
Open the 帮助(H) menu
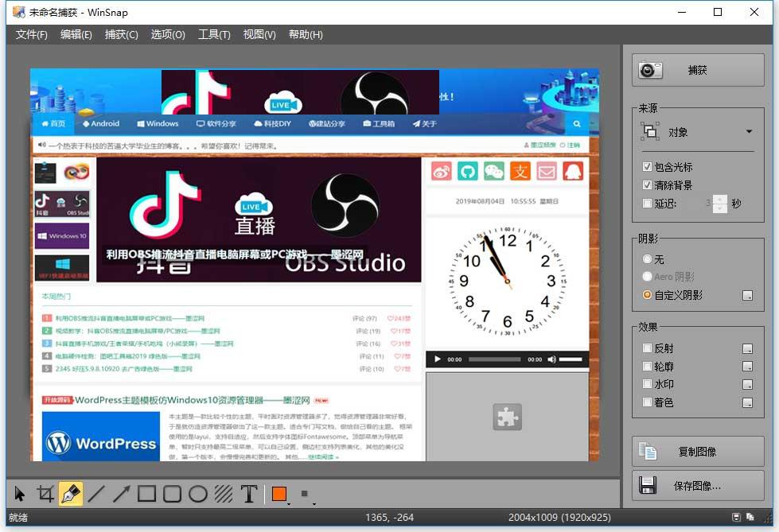point(306,34)
